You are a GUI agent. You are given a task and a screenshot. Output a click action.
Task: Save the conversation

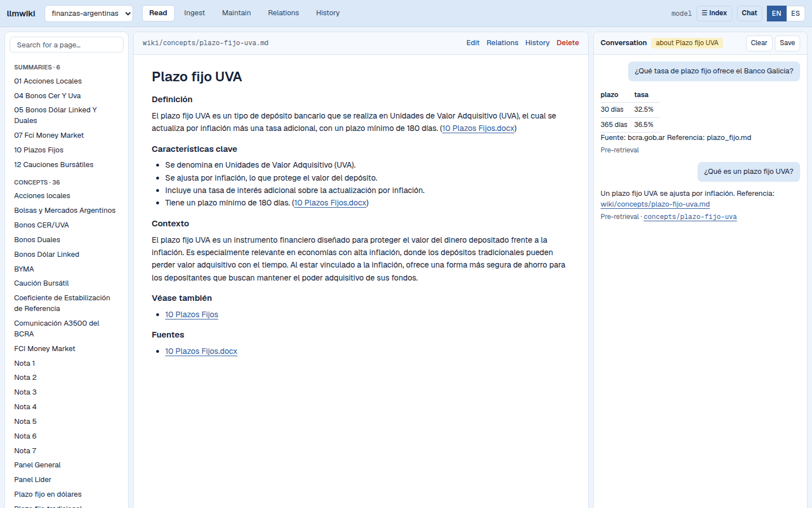coord(787,43)
